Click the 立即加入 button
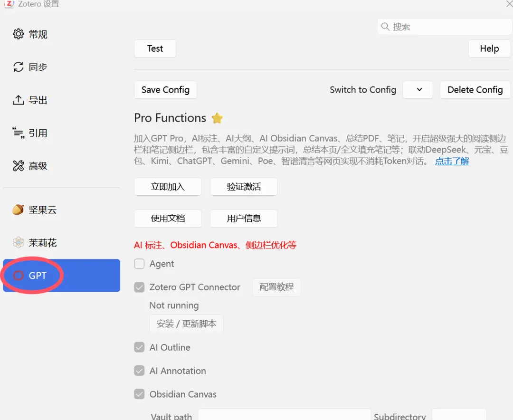 point(168,187)
